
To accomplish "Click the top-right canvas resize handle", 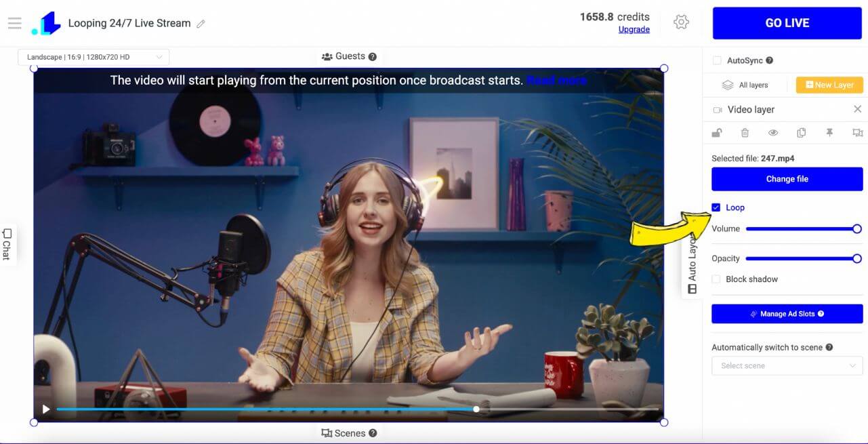I will [x=664, y=68].
